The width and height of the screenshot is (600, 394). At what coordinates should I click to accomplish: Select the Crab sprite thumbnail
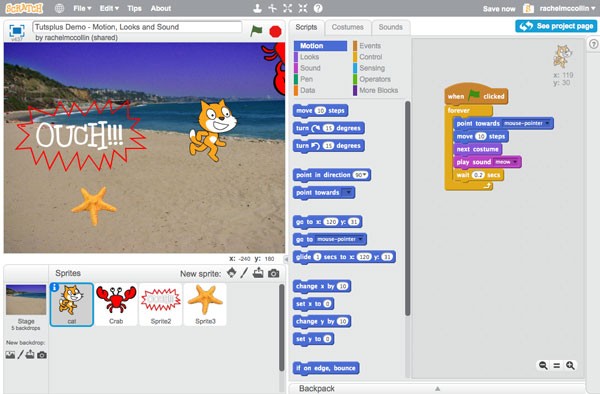point(116,304)
